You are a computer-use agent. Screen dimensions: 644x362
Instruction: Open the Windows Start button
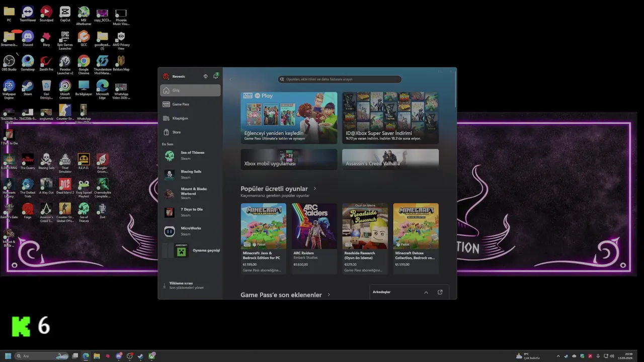[x=8, y=356]
